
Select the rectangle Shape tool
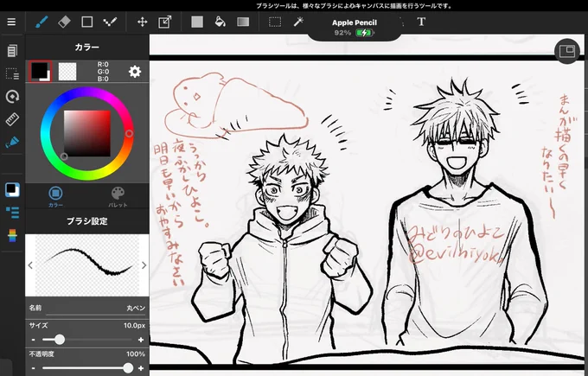[x=87, y=22]
